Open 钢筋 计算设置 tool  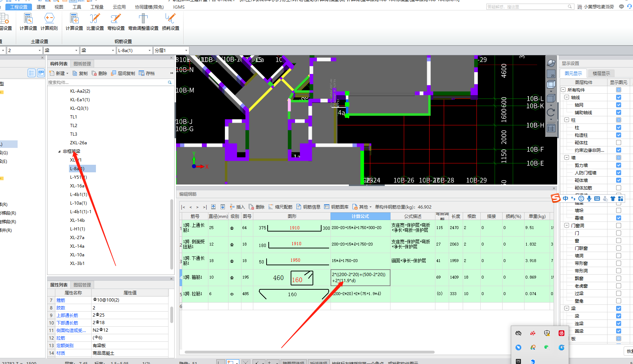coord(74,22)
